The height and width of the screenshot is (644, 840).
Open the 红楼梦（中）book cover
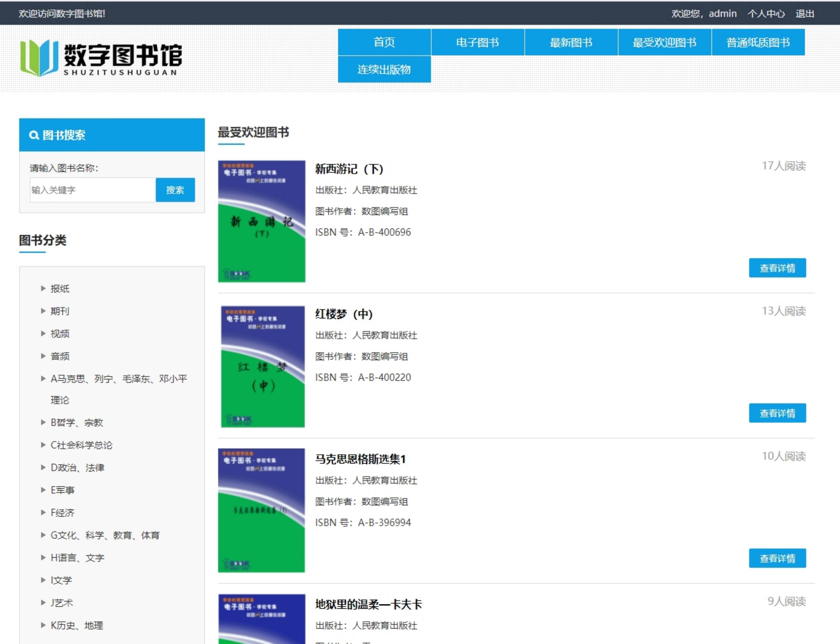[262, 366]
